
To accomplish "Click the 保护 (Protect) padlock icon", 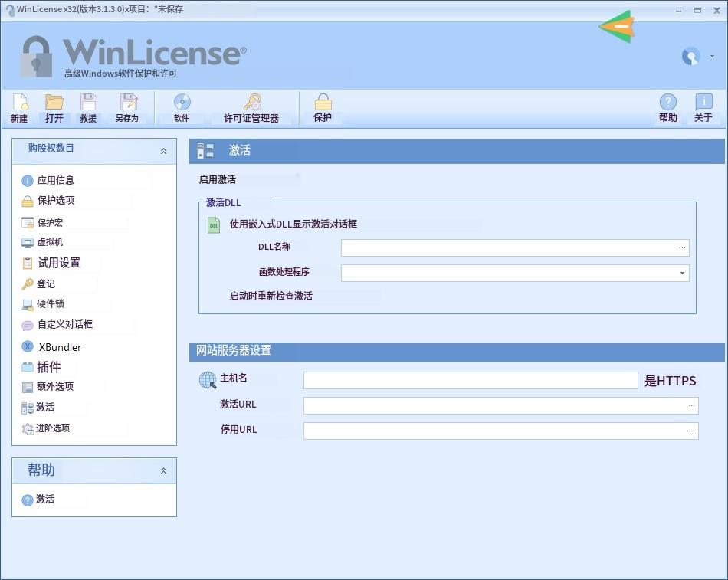I will pos(322,107).
